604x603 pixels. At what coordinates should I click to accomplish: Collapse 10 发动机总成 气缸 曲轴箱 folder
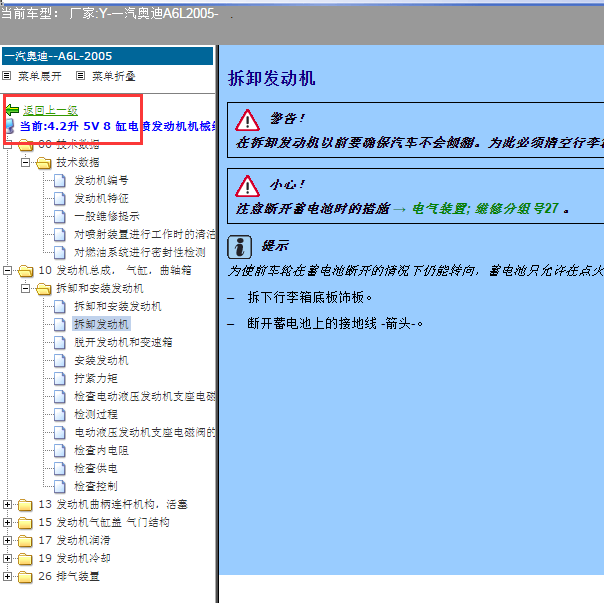click(x=7, y=270)
